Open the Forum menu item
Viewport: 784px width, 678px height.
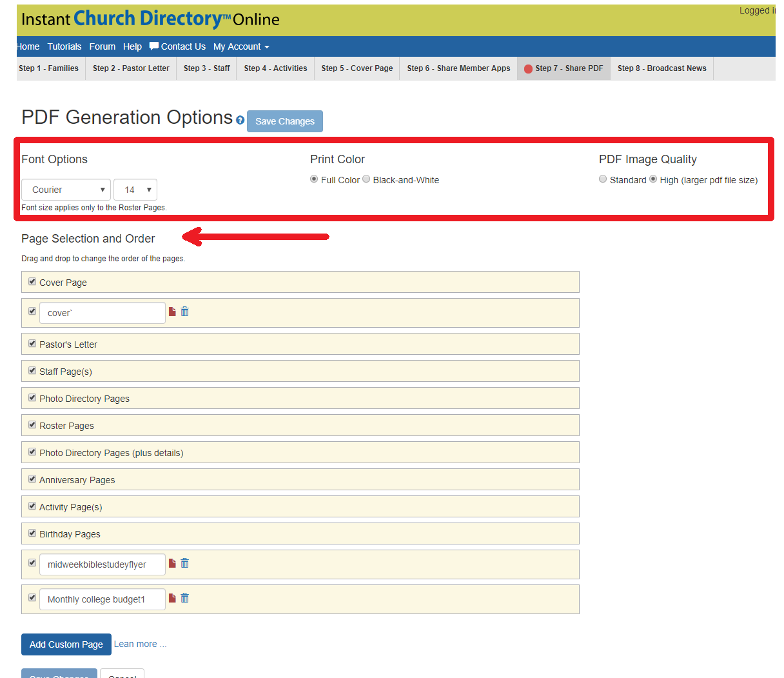102,46
